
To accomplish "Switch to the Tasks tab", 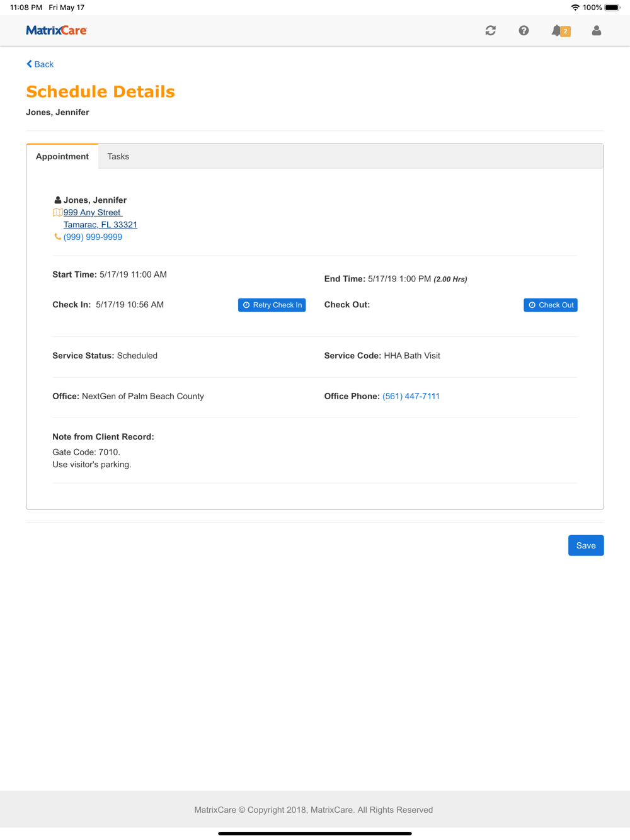I will (x=118, y=156).
